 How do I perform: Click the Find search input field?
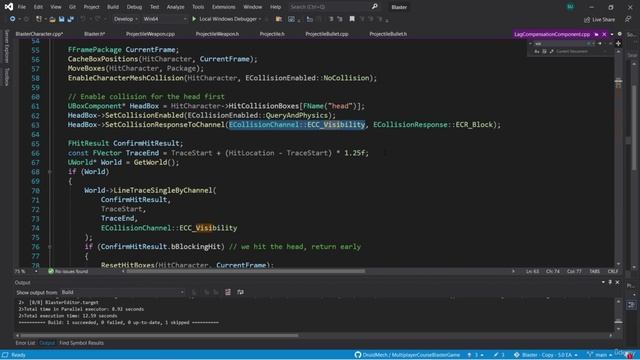[559, 44]
